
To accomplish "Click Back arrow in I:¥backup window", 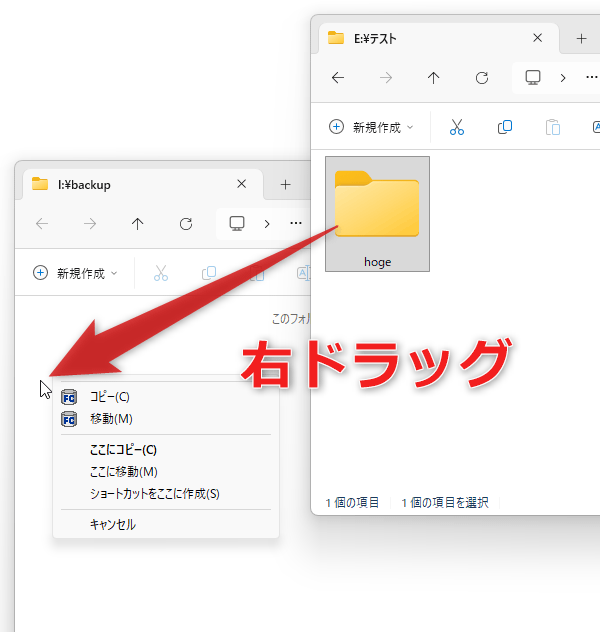I will tap(42, 224).
